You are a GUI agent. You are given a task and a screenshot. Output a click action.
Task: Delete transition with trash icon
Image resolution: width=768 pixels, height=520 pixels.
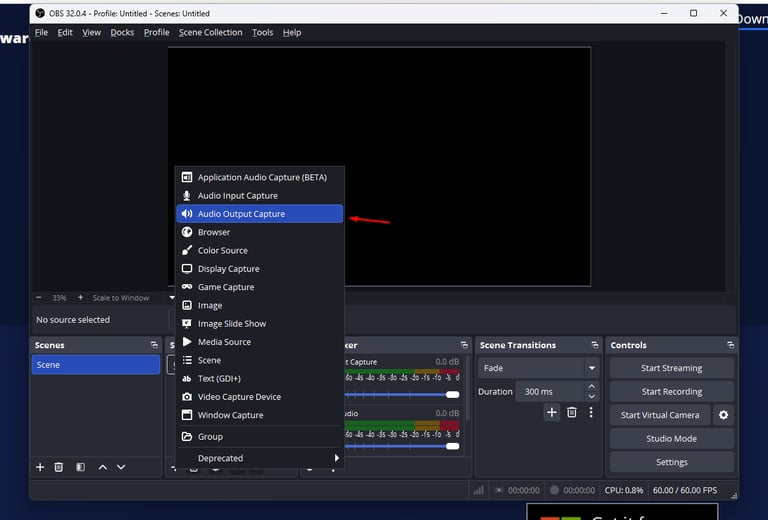tap(572, 412)
